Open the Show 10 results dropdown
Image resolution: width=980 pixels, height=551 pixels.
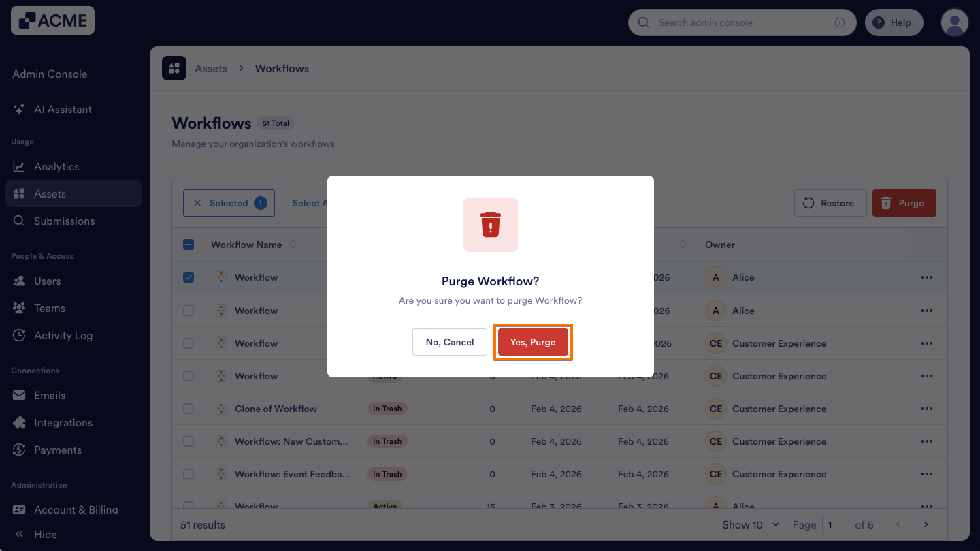749,524
